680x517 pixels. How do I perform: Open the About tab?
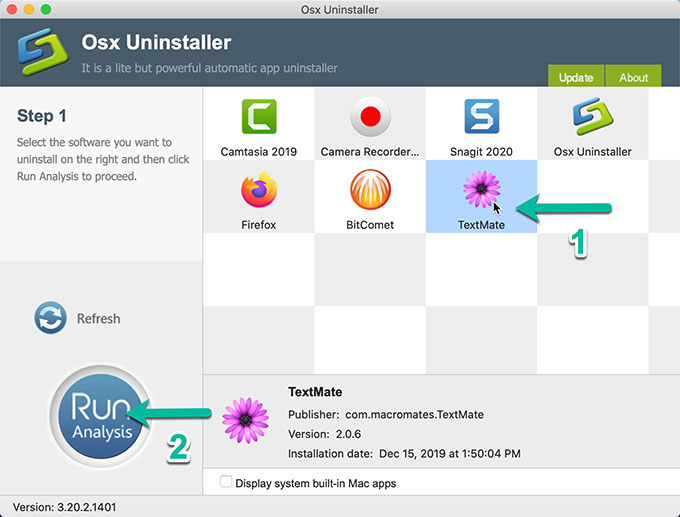[634, 76]
